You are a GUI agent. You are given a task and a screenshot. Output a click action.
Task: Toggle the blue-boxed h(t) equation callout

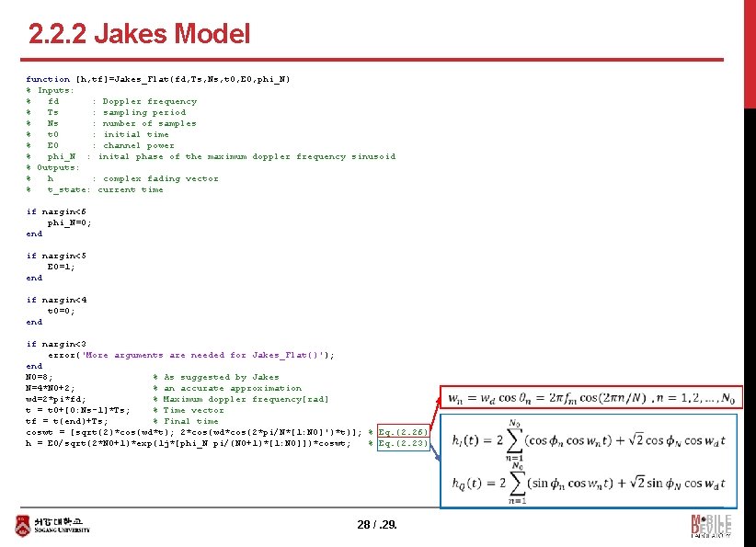(x=590, y=457)
